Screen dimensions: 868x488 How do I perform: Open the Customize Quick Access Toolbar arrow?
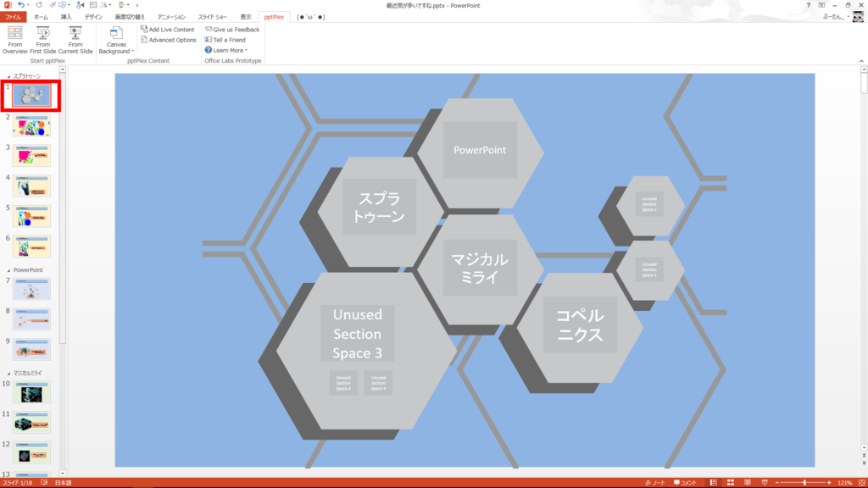136,5
